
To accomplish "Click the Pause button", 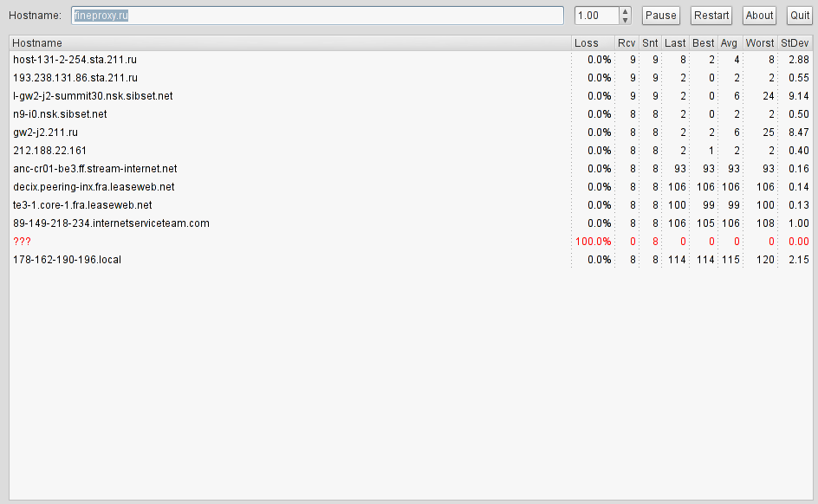I will [660, 16].
